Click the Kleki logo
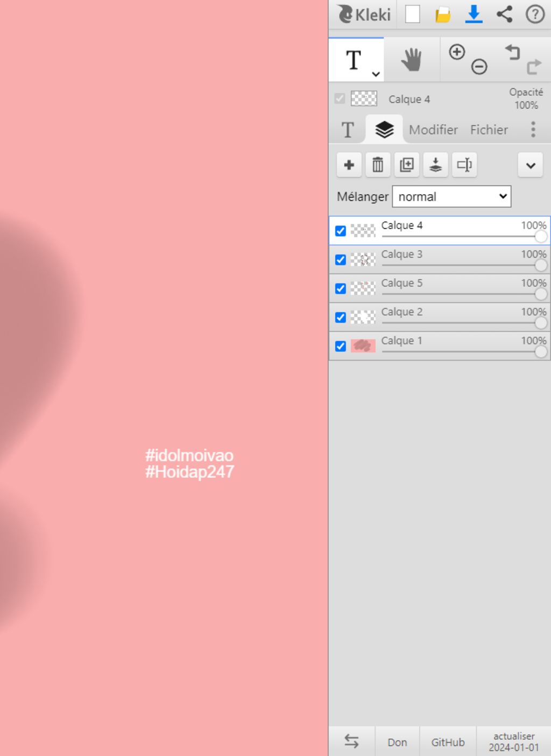The width and height of the screenshot is (551, 756). [364, 14]
